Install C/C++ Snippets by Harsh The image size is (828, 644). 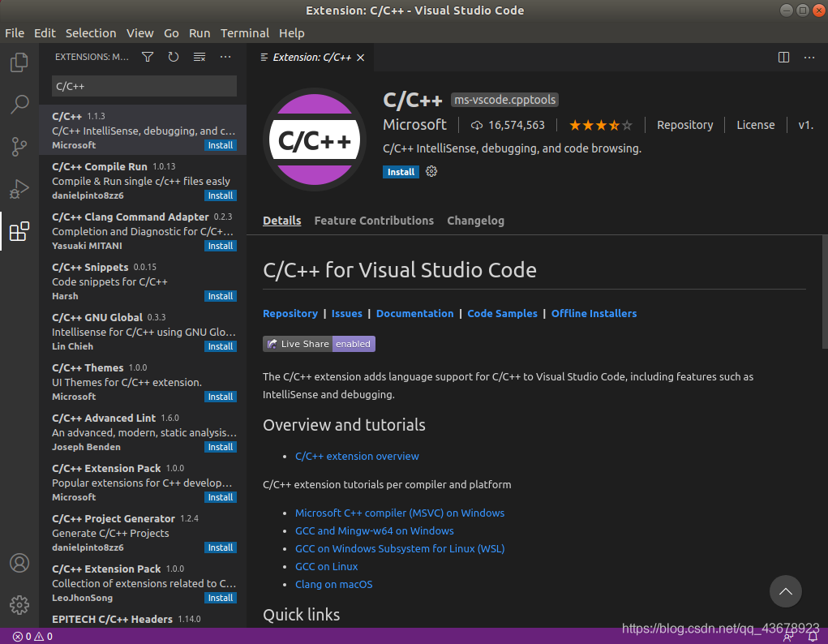coord(221,296)
